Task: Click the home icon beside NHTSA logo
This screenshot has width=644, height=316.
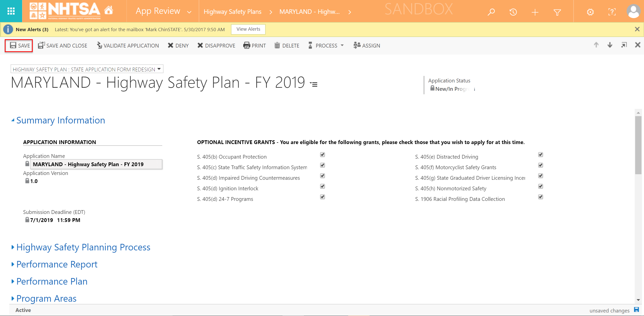Action: coord(108,11)
